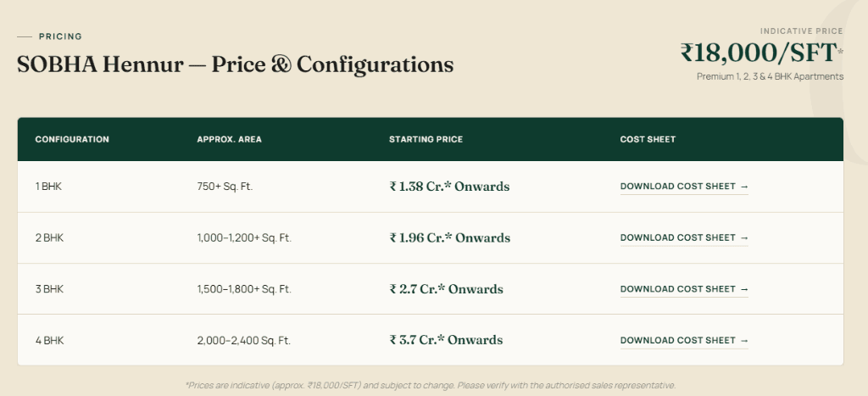Select the Starting Price column header

(426, 140)
